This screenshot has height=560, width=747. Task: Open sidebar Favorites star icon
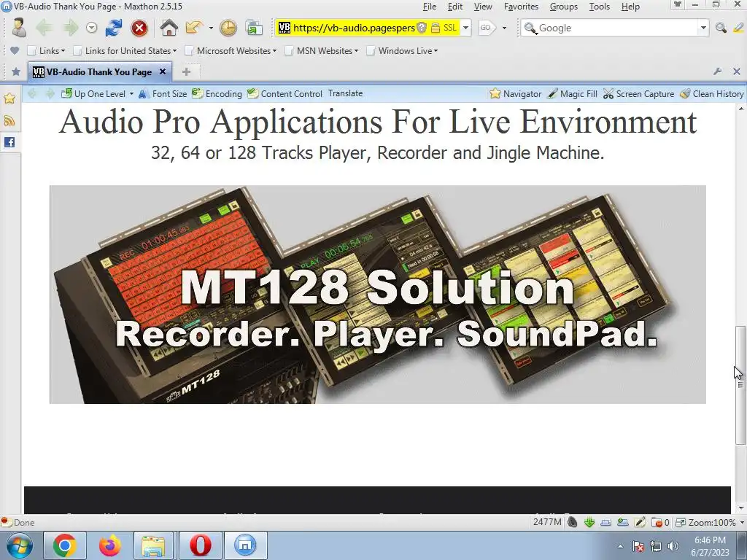tap(9, 98)
